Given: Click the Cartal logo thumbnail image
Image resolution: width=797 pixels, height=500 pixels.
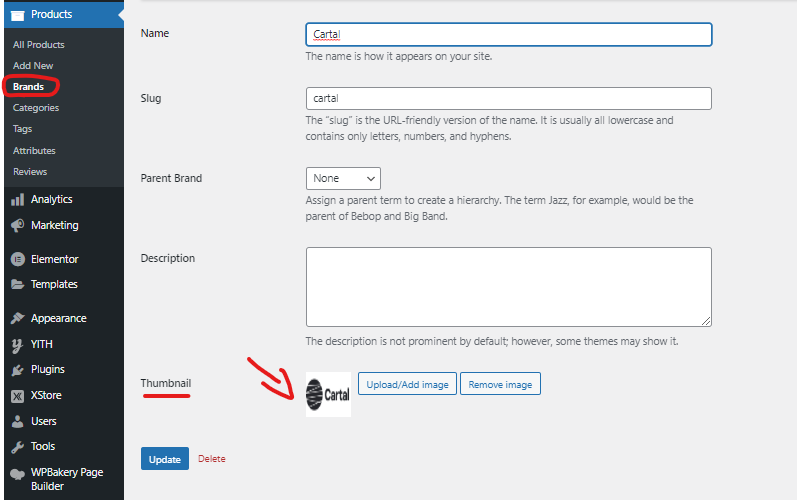Looking at the screenshot, I should point(328,394).
